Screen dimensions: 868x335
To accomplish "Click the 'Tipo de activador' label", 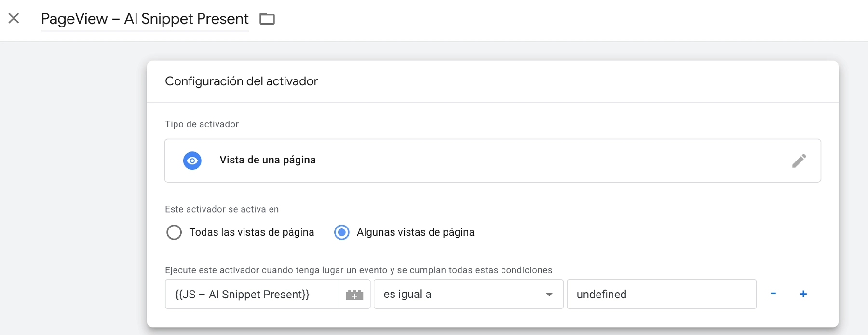I will 202,124.
